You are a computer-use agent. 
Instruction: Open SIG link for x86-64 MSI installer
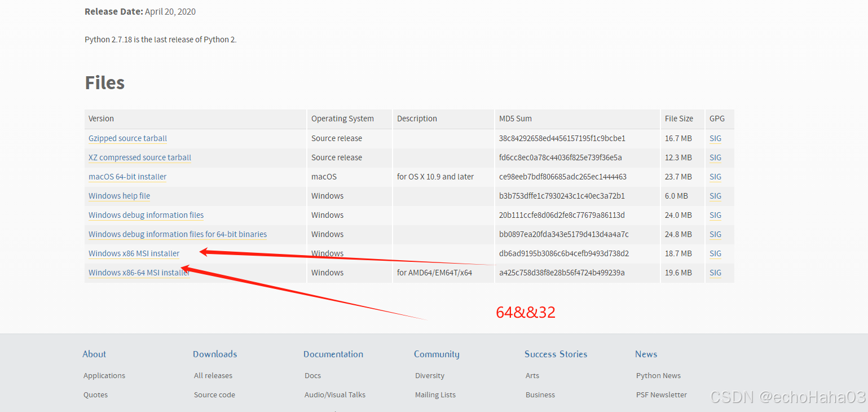tap(715, 273)
